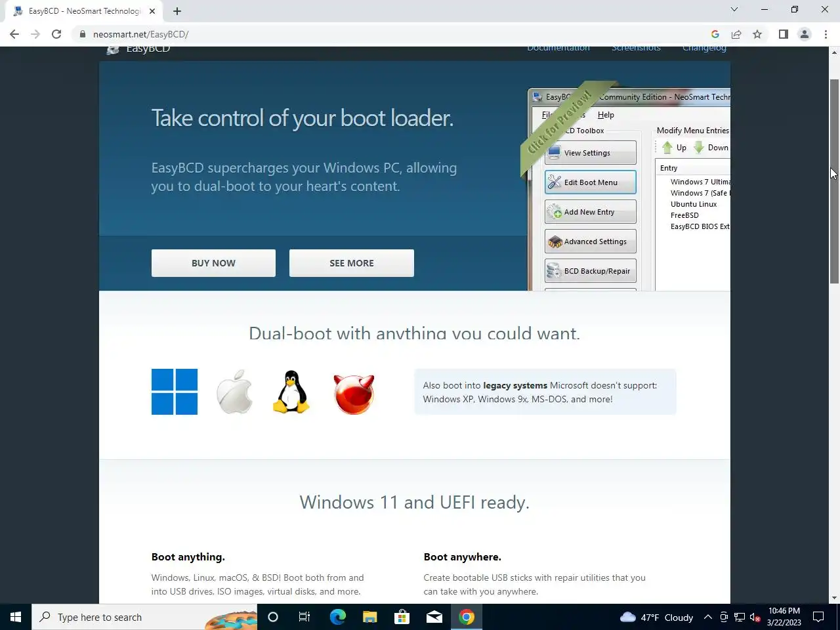The height and width of the screenshot is (630, 840).
Task: Toggle the Chrome side panel
Action: click(x=784, y=34)
